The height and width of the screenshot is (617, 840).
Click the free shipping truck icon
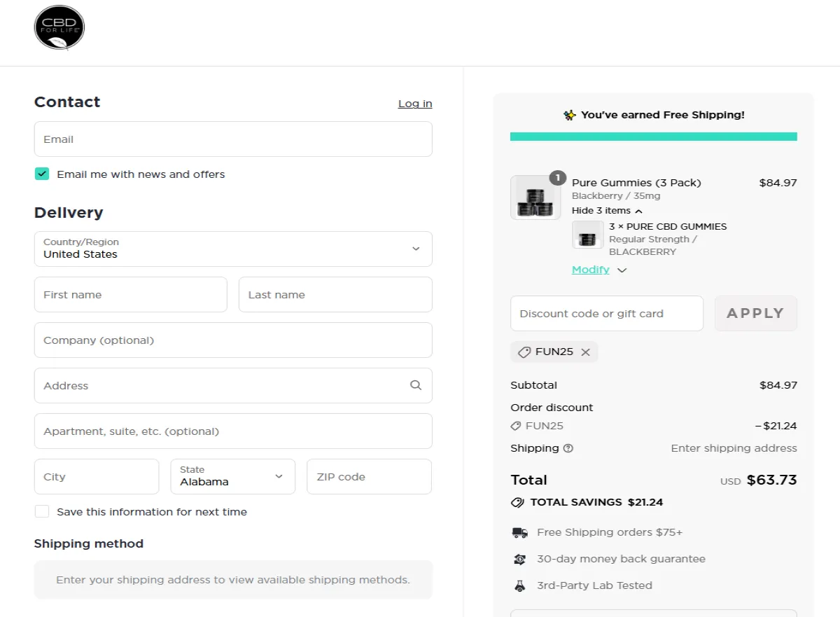519,533
